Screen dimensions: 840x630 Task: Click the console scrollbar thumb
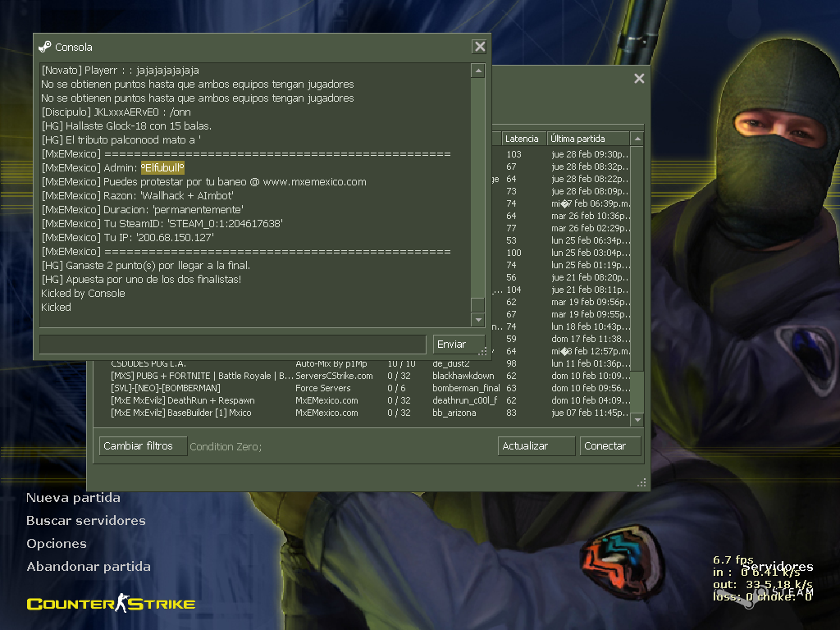[x=478, y=305]
